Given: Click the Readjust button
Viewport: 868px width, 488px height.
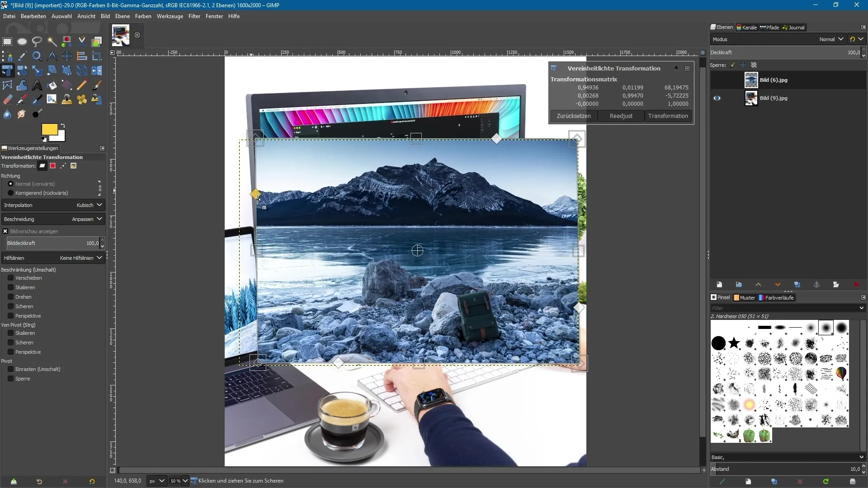Looking at the screenshot, I should pos(621,116).
